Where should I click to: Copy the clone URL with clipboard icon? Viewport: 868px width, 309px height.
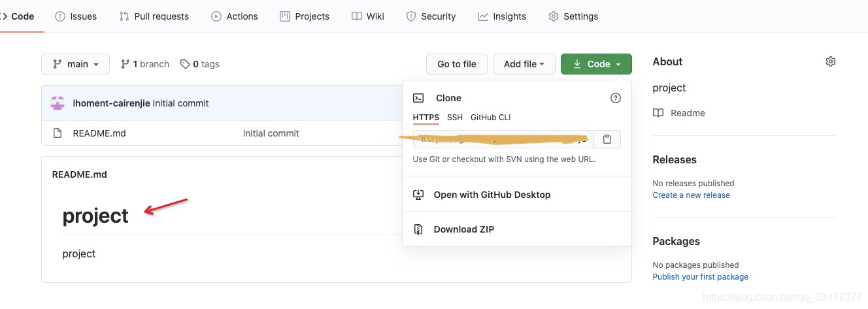click(607, 139)
